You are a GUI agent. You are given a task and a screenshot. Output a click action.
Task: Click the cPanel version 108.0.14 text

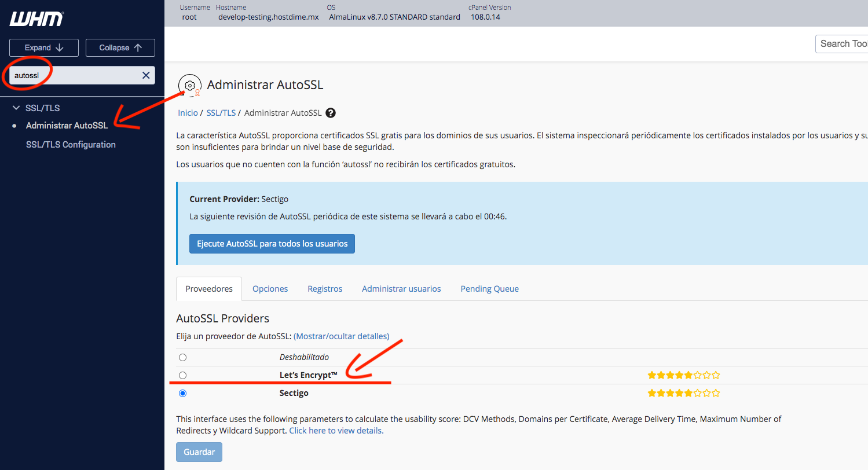pyautogui.click(x=485, y=17)
